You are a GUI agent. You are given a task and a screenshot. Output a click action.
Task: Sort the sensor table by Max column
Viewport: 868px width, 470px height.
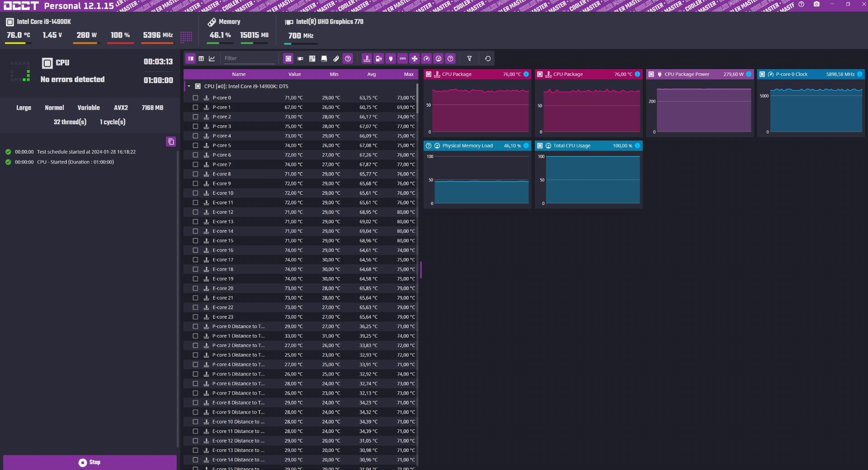(x=409, y=74)
